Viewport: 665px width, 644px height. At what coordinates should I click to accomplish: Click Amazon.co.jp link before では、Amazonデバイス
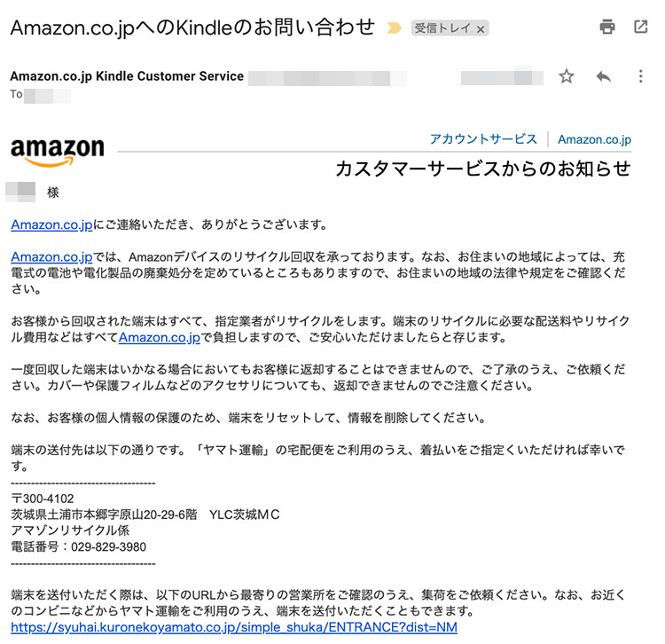[51, 256]
